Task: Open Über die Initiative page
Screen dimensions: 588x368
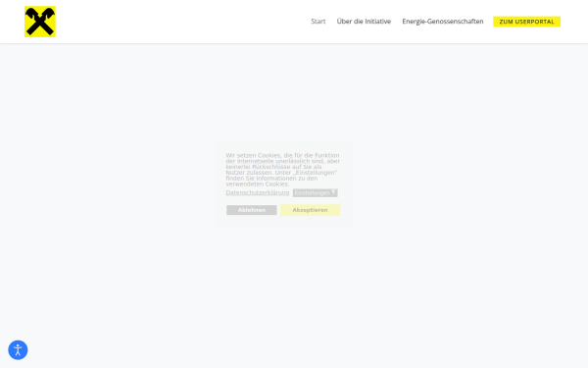Action: [364, 22]
